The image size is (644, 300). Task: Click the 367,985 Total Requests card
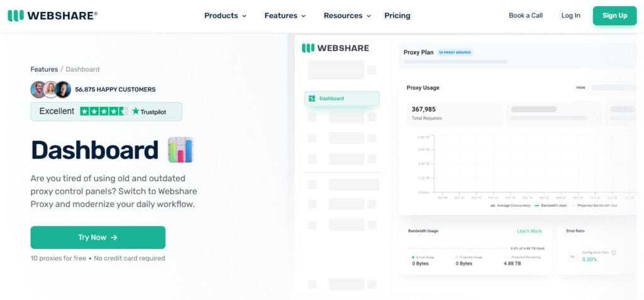[455, 113]
